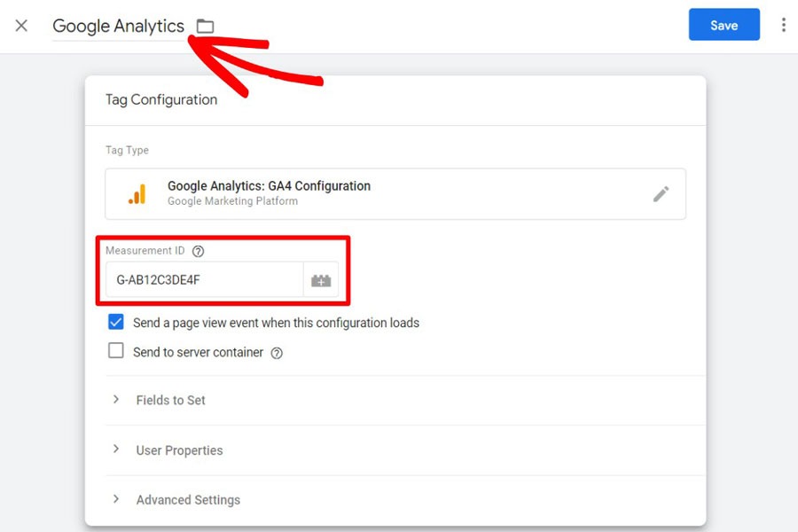798x532 pixels.
Task: Click the Google Analytics tag name field
Action: pos(118,27)
